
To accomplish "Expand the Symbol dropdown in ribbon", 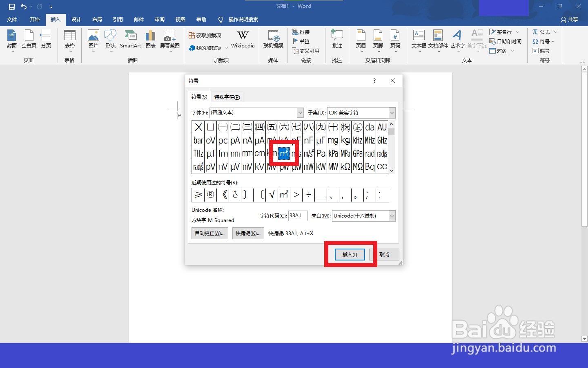I will (x=553, y=41).
